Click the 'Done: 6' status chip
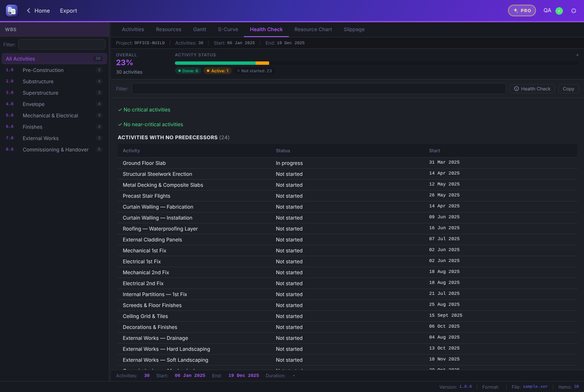The height and width of the screenshot is (392, 584). click(x=188, y=71)
